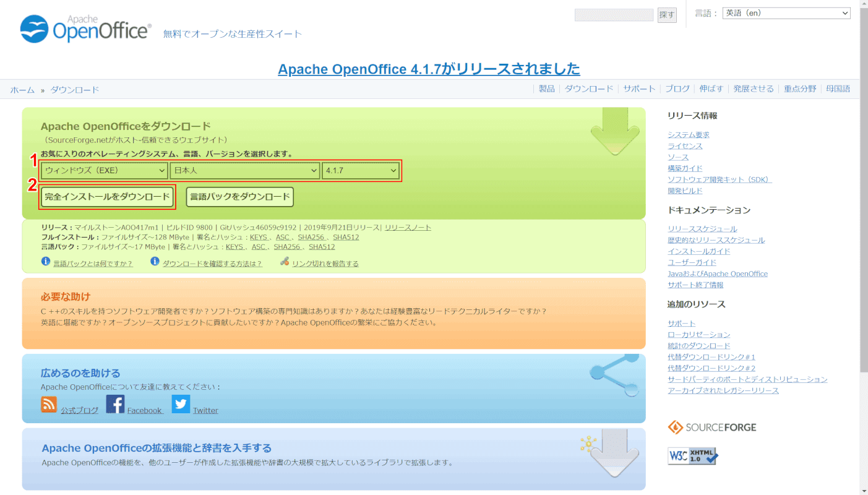This screenshot has height=495, width=868.
Task: Open 重点分野 in the top navigation
Action: click(800, 88)
